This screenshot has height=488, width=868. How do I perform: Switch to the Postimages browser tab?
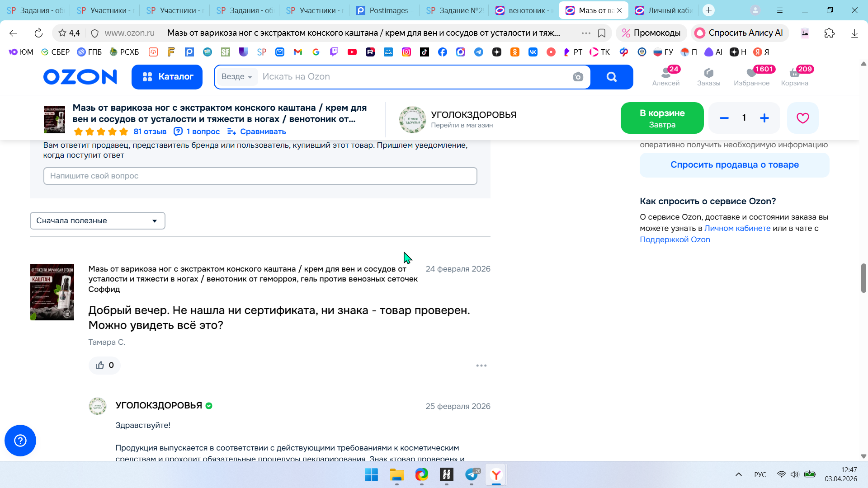tap(384, 10)
